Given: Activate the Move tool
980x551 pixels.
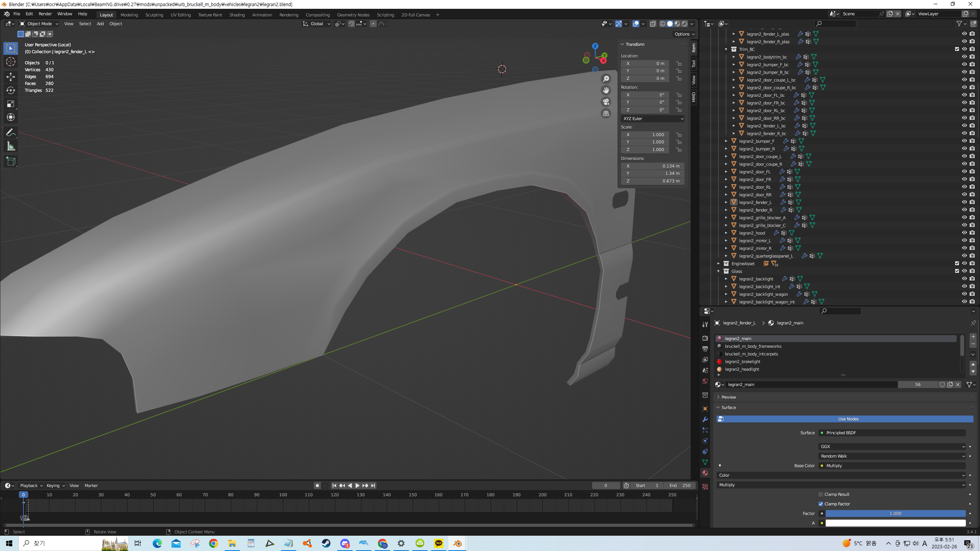Looking at the screenshot, I should point(11,77).
